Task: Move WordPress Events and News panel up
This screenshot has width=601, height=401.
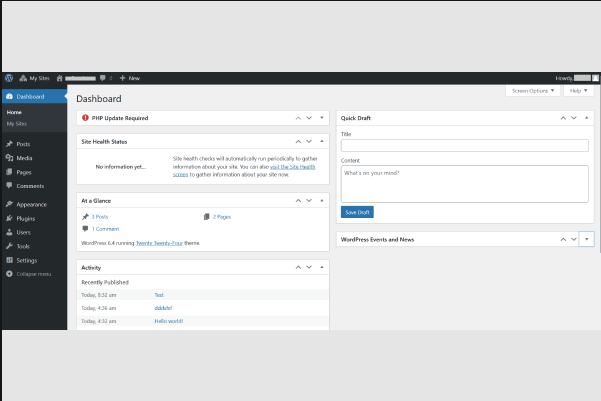Action: pos(563,239)
